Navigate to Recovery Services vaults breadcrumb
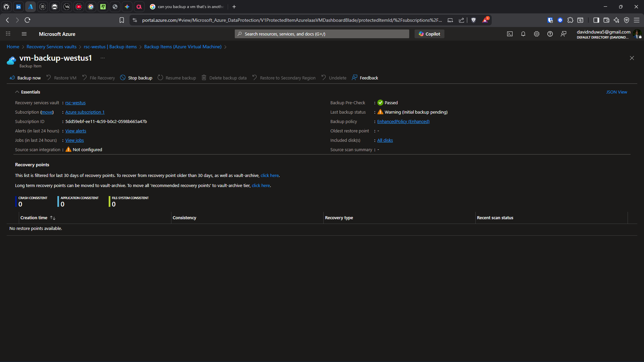Image resolution: width=644 pixels, height=362 pixels. pos(52,47)
